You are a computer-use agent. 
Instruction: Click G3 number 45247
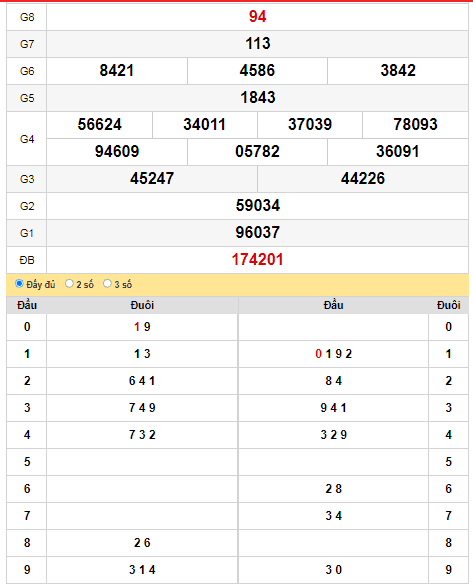click(152, 178)
